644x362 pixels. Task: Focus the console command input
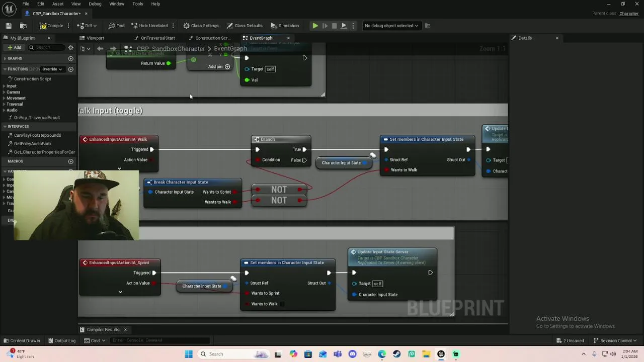click(161, 341)
